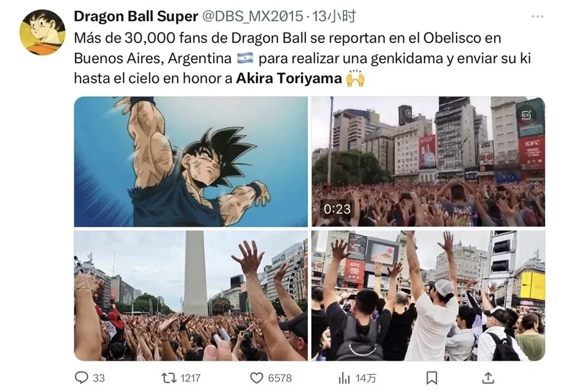This screenshot has width=577, height=392.
Task: Click the 13小时 timestamp
Action: tap(333, 17)
